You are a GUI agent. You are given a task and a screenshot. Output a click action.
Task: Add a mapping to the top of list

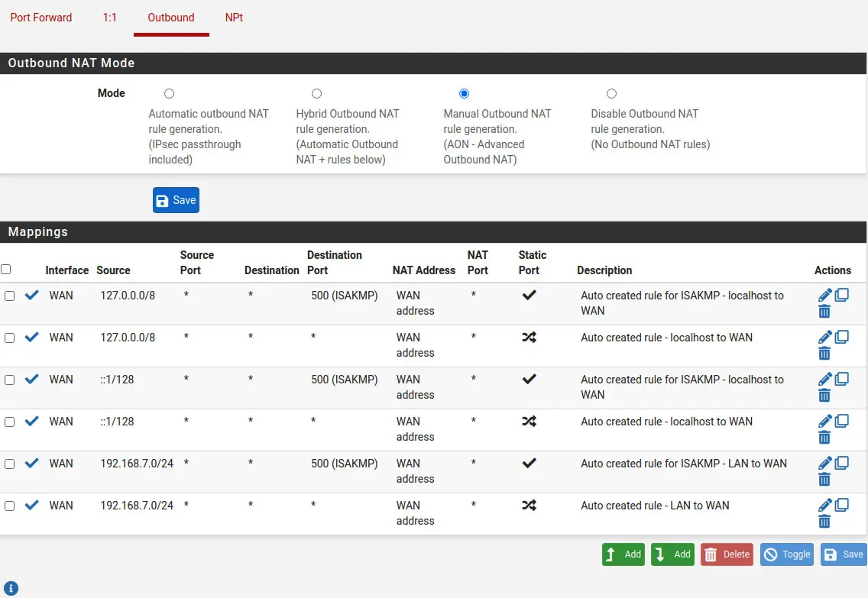[x=623, y=554]
